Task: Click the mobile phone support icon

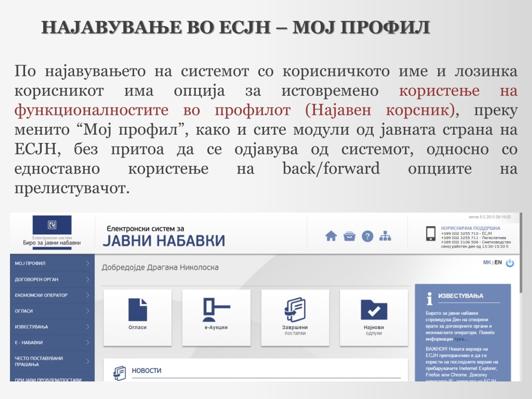Action: 431,233
